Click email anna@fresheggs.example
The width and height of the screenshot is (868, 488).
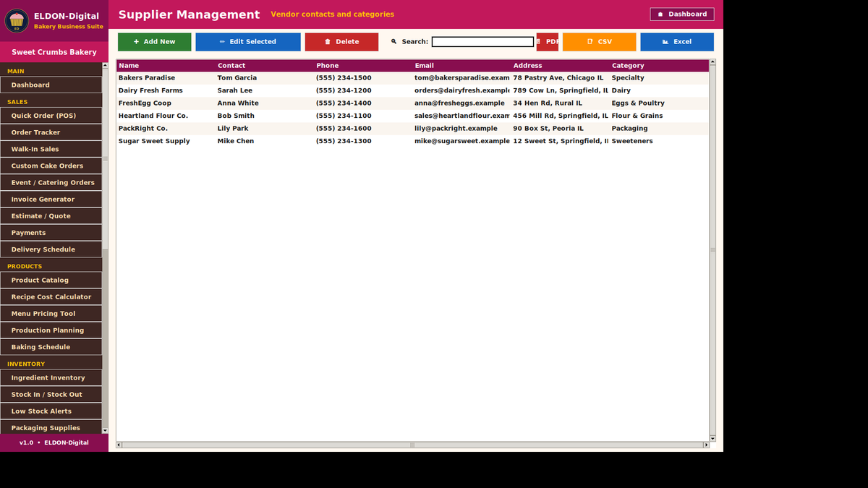[459, 103]
